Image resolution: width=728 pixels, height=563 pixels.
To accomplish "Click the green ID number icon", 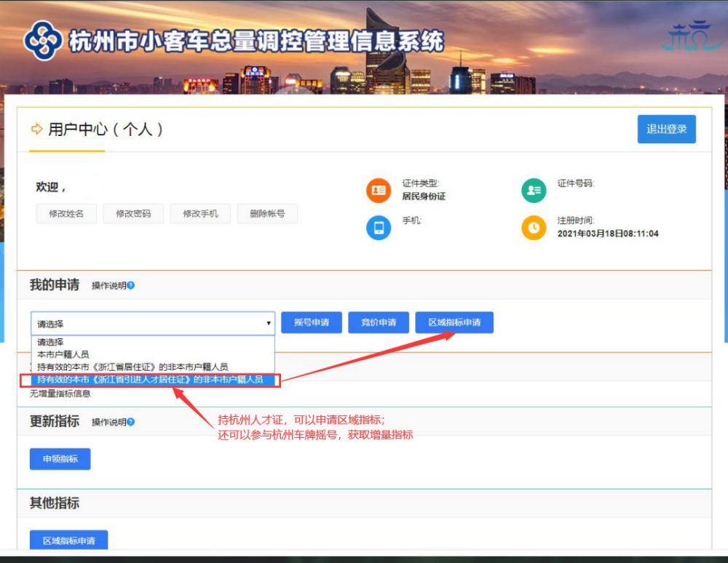I will click(534, 190).
